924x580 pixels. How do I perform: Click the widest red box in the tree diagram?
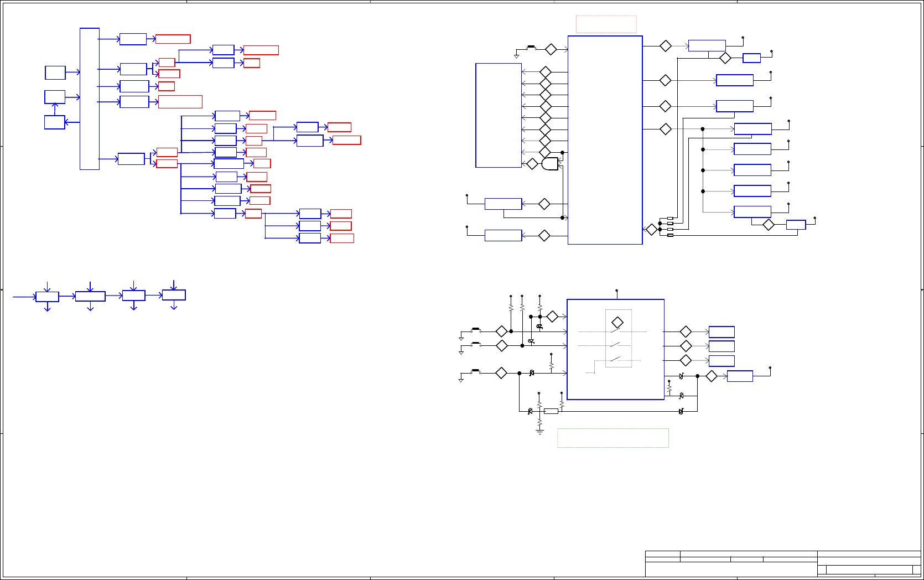[180, 102]
